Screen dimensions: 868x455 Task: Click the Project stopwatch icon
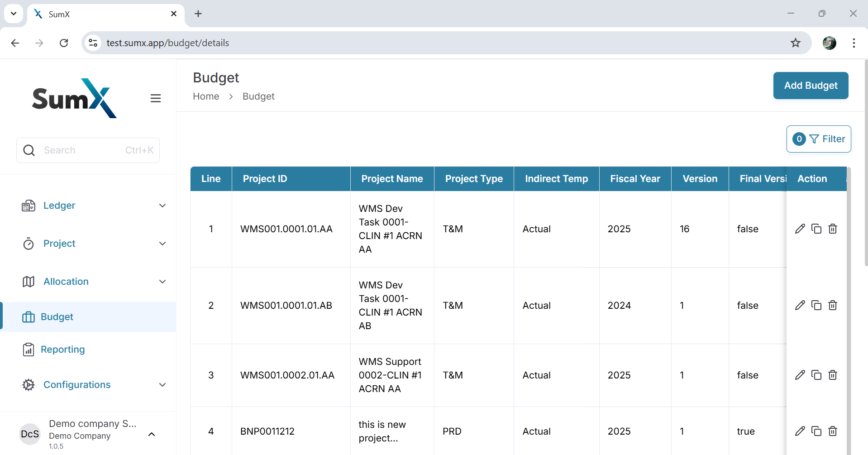(29, 244)
